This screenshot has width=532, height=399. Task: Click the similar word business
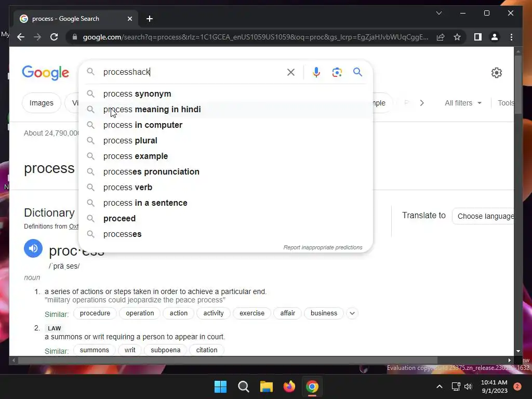[x=324, y=313]
